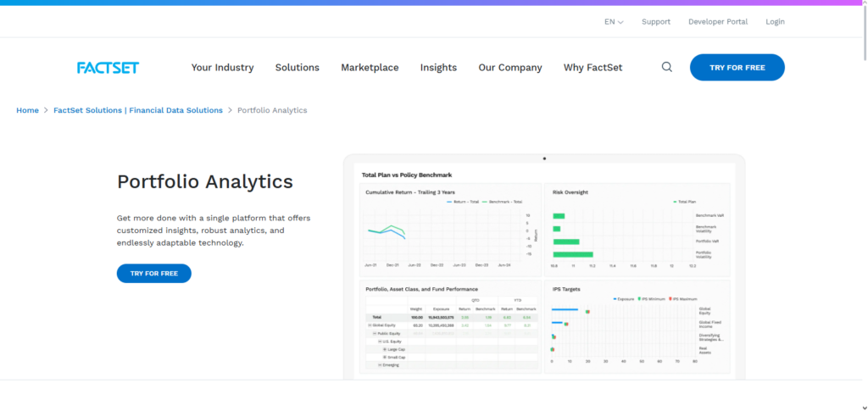This screenshot has height=411, width=868.
Task: Click the Login link
Action: pos(775,21)
